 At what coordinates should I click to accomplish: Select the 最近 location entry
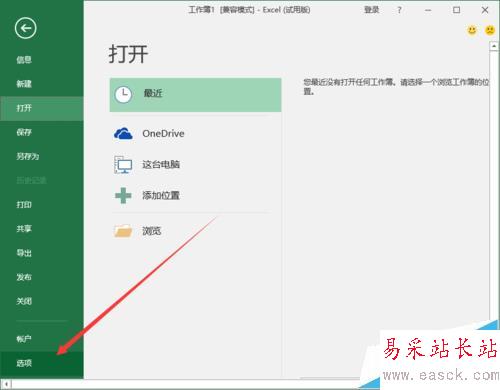(x=195, y=95)
